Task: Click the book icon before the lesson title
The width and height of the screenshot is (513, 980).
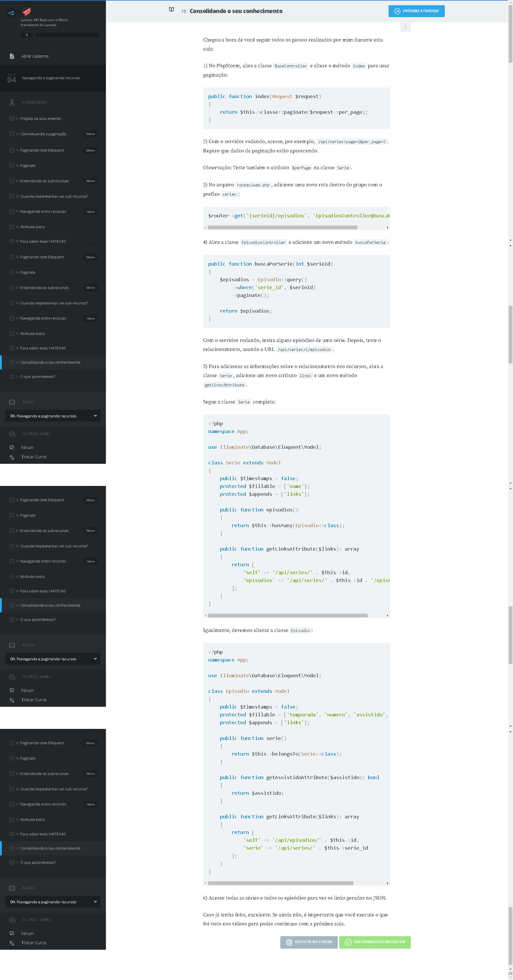Action: point(171,10)
